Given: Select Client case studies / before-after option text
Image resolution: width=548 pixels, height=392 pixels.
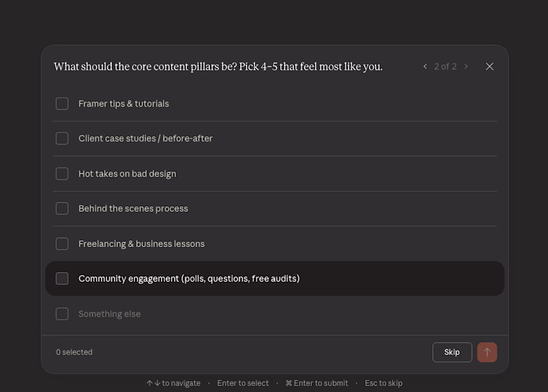Looking at the screenshot, I should tap(146, 138).
